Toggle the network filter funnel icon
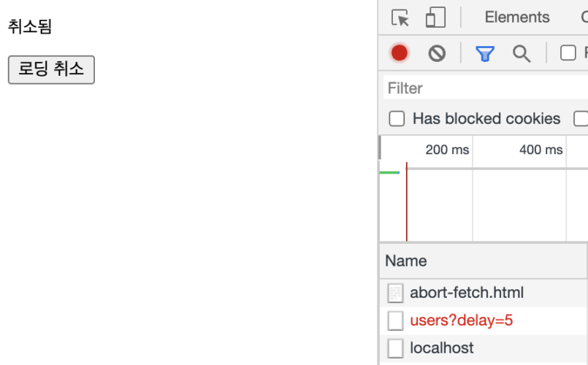 (x=485, y=53)
